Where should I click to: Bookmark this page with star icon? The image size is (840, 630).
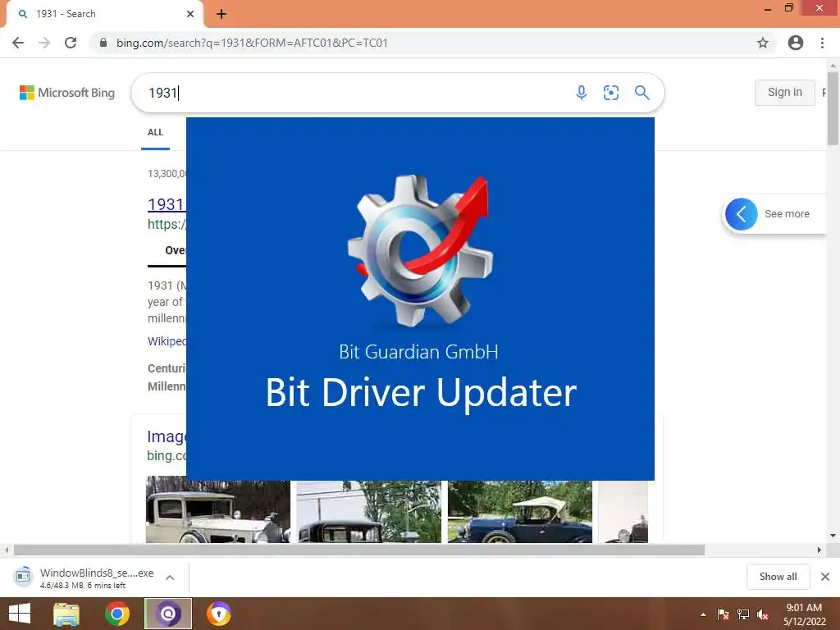point(763,43)
